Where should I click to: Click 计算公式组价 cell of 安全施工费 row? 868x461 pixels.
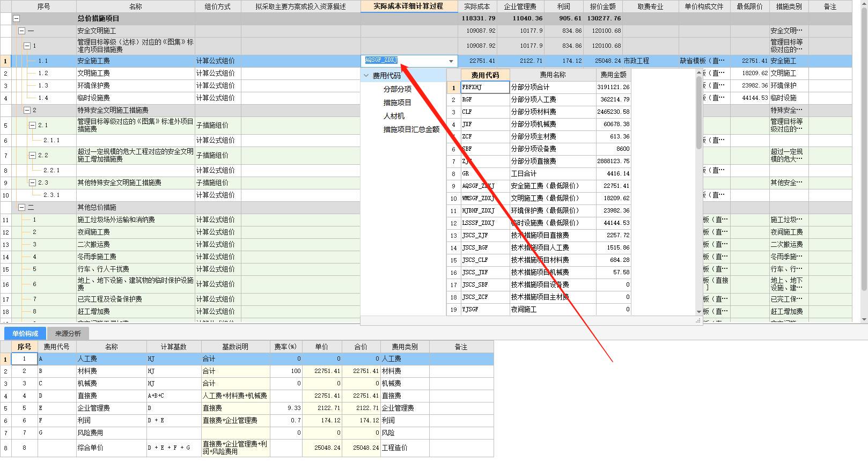tap(218, 61)
